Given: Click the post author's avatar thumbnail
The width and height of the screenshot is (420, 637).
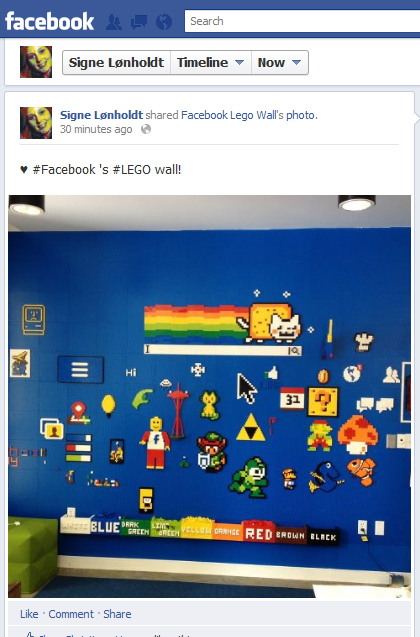Looking at the screenshot, I should [x=36, y=123].
